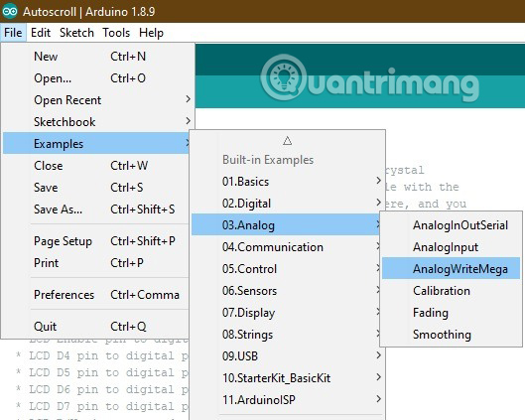Open the File menu
525x420 pixels.
pos(13,33)
